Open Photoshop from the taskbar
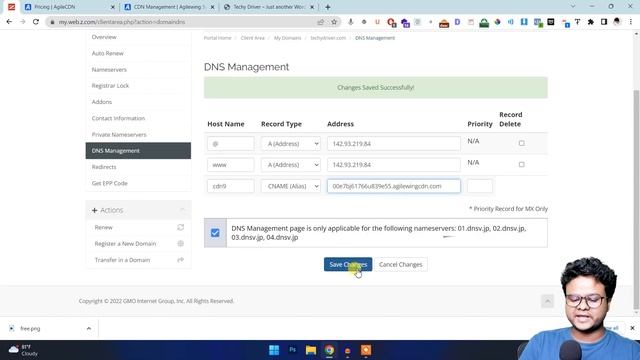The height and width of the screenshot is (360, 640). point(292,350)
